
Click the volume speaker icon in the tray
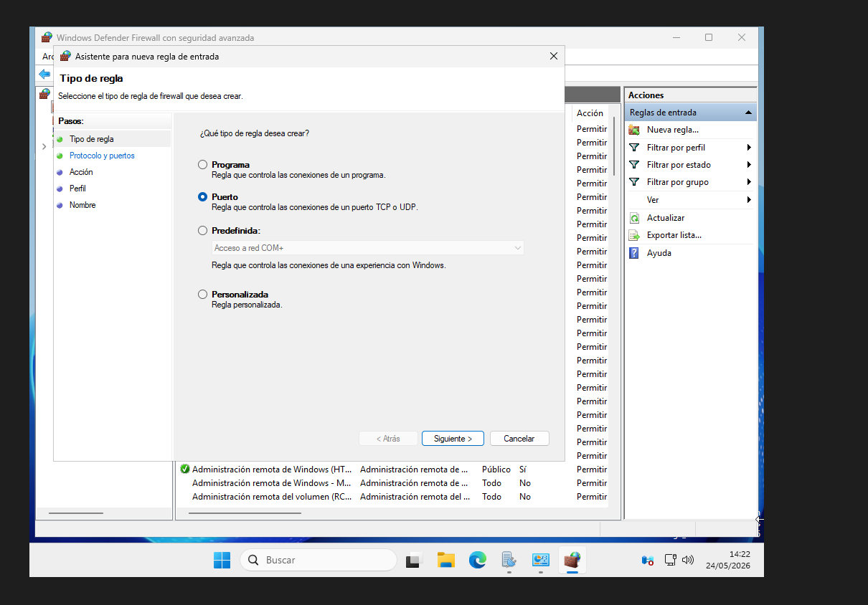pos(688,560)
